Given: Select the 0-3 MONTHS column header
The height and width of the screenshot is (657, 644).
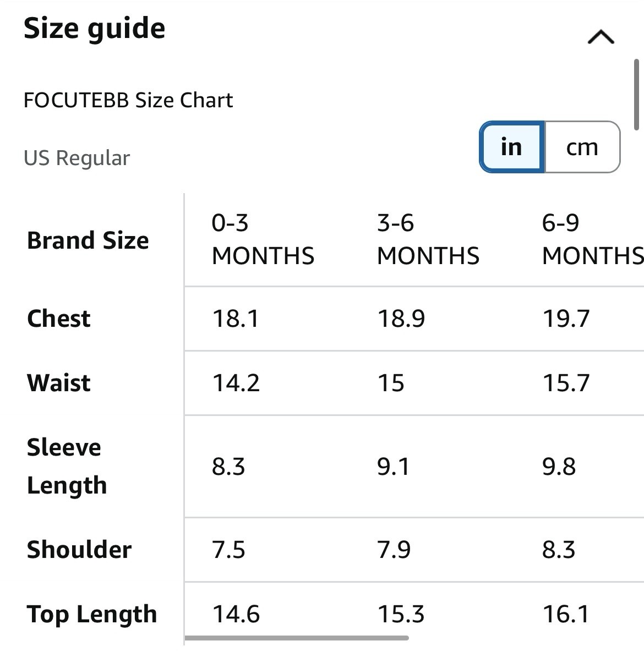Looking at the screenshot, I should [x=263, y=239].
